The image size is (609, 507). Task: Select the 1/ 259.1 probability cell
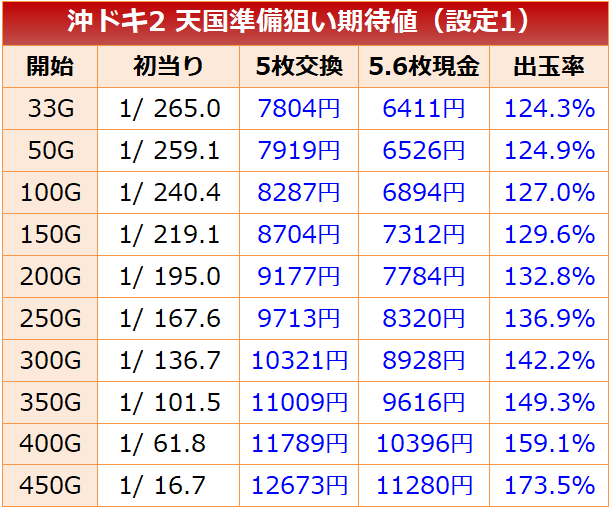(169, 150)
